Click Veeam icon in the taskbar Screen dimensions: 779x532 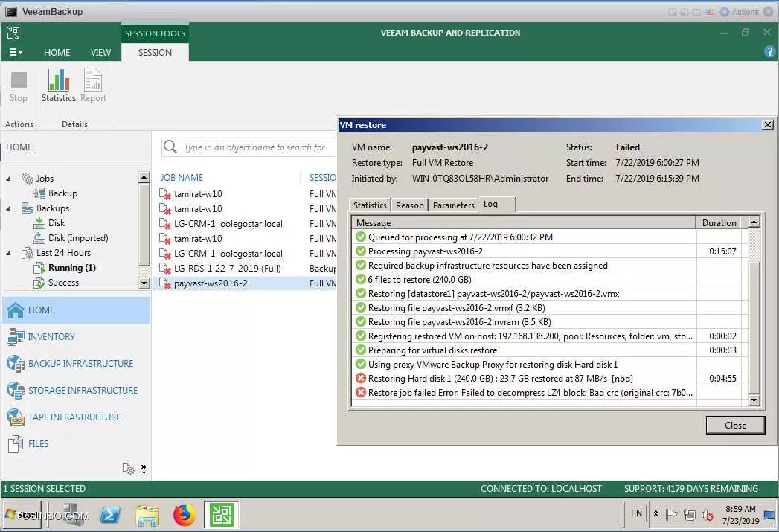(222, 515)
